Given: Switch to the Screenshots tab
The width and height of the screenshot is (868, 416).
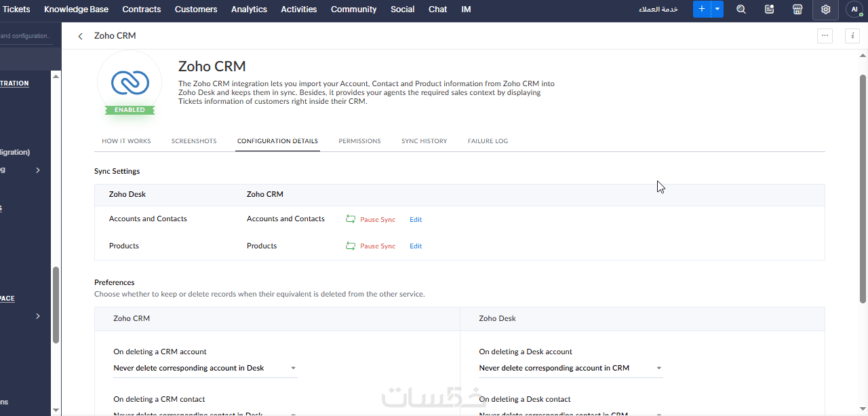Looking at the screenshot, I should pyautogui.click(x=194, y=141).
